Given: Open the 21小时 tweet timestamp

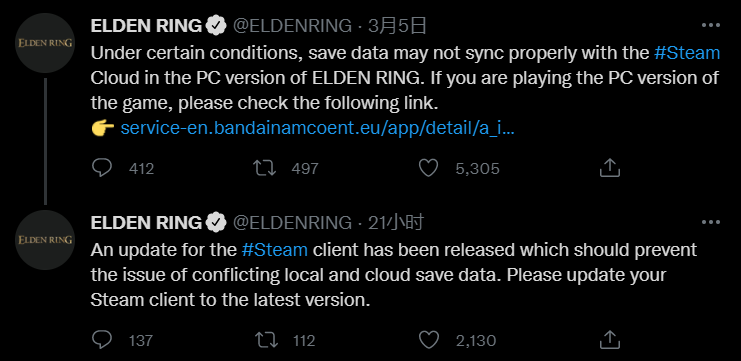Looking at the screenshot, I should pos(396,223).
